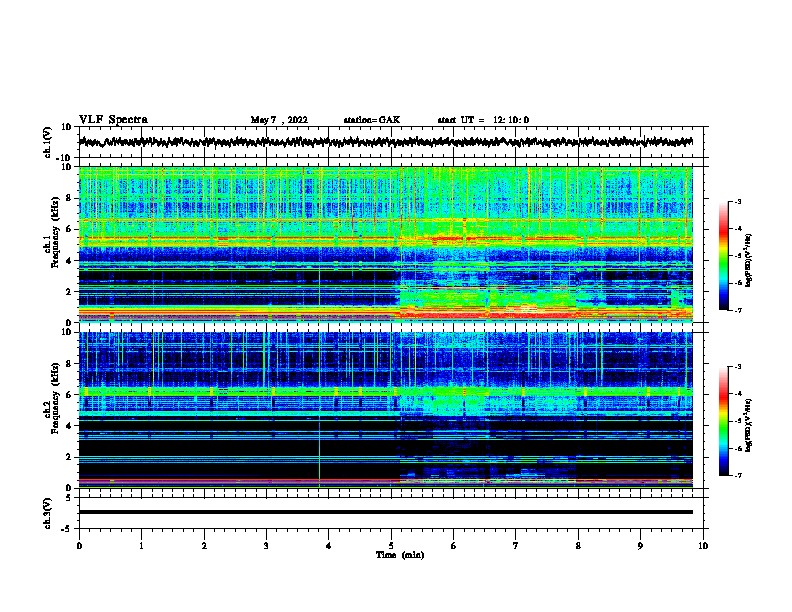Click the time axis tick label "3"
Viewport: 792px width, 612px height.
click(266, 546)
